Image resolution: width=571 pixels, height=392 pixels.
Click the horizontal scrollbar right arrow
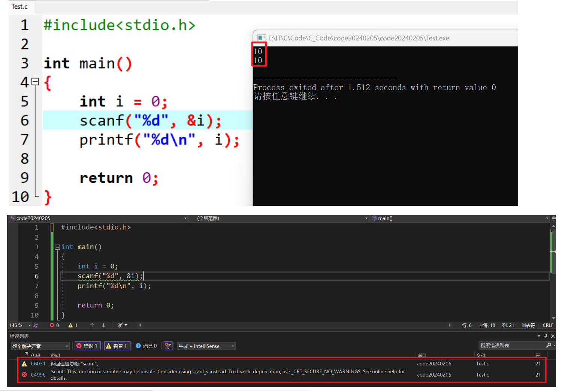click(x=450, y=325)
